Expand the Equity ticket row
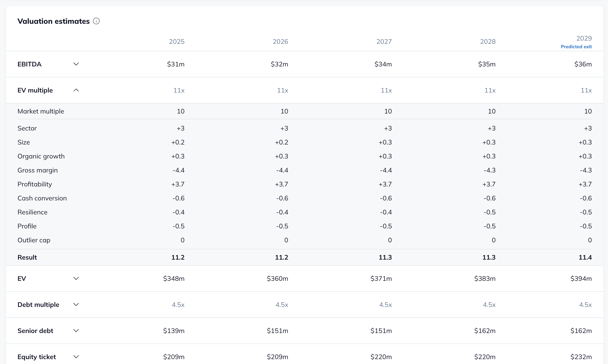Image resolution: width=608 pixels, height=364 pixels. [x=76, y=357]
